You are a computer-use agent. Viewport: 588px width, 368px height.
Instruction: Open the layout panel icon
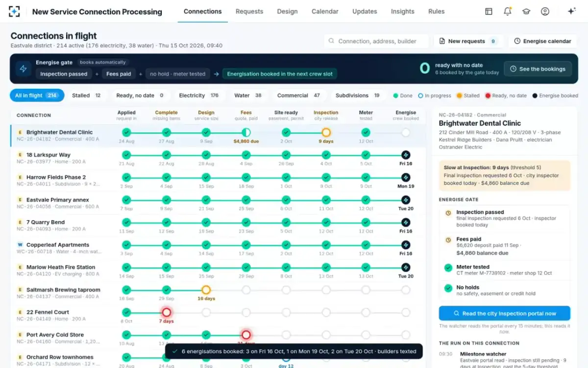click(x=489, y=11)
